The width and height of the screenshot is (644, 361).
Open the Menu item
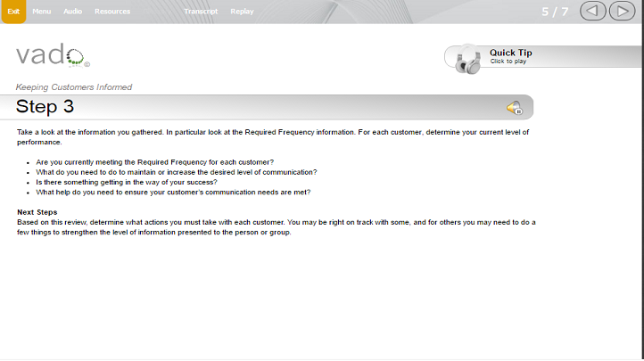coord(42,12)
